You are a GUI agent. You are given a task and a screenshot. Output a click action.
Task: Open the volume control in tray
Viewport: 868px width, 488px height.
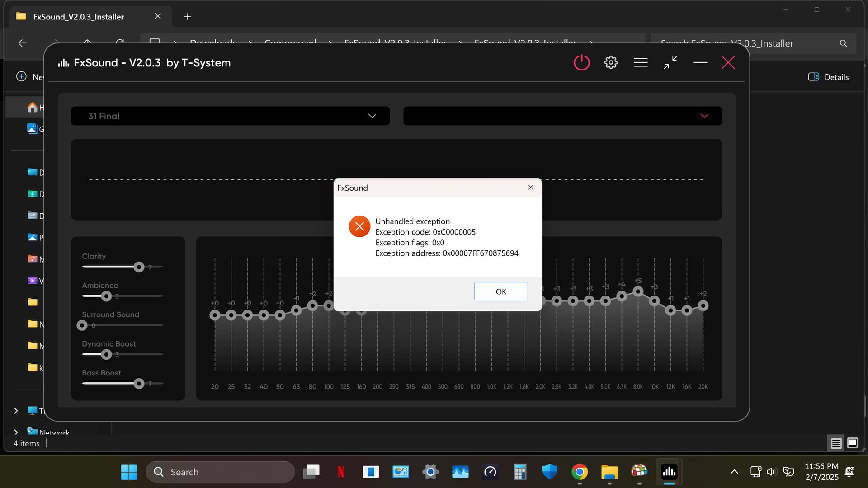(x=772, y=472)
